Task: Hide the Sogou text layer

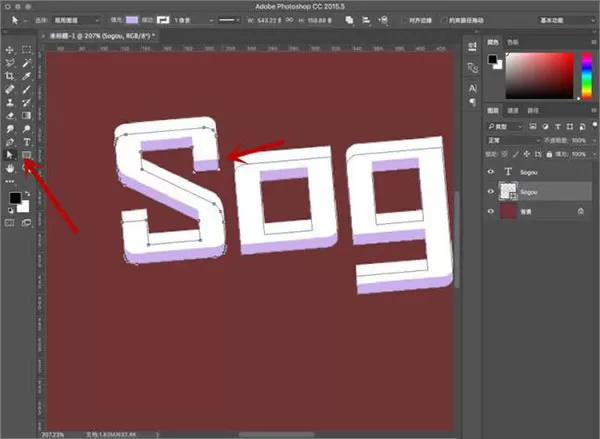Action: (x=491, y=172)
